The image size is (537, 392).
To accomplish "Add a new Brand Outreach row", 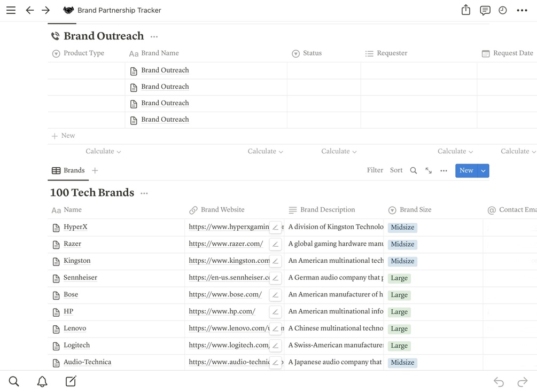I will coord(64,136).
